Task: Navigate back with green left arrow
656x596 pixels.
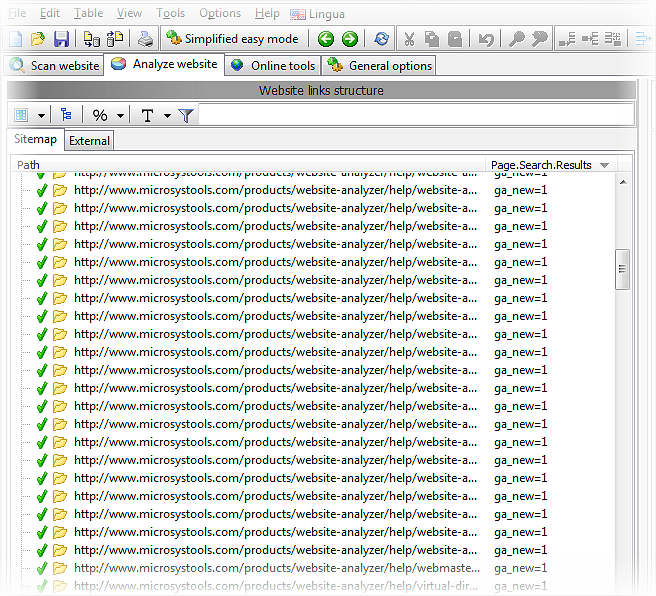Action: coord(326,39)
